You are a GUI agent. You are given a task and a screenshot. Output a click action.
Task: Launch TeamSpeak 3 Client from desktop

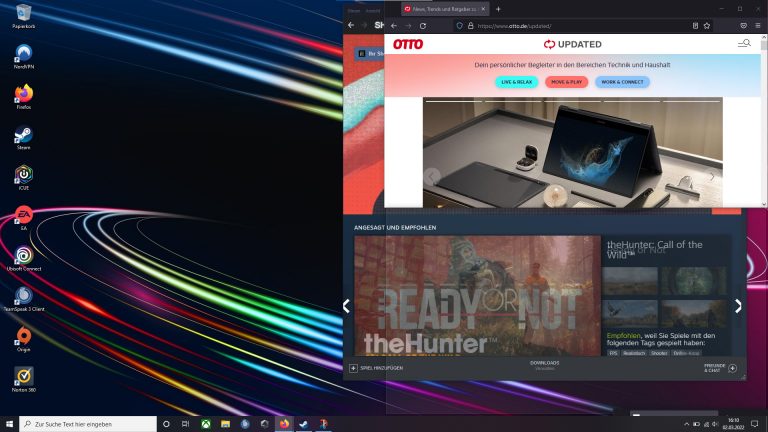(x=23, y=298)
